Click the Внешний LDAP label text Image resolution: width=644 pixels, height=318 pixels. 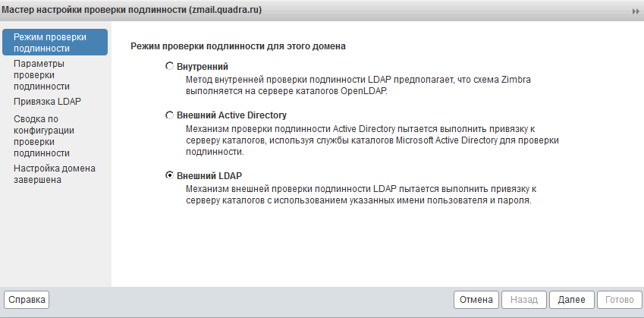209,176
